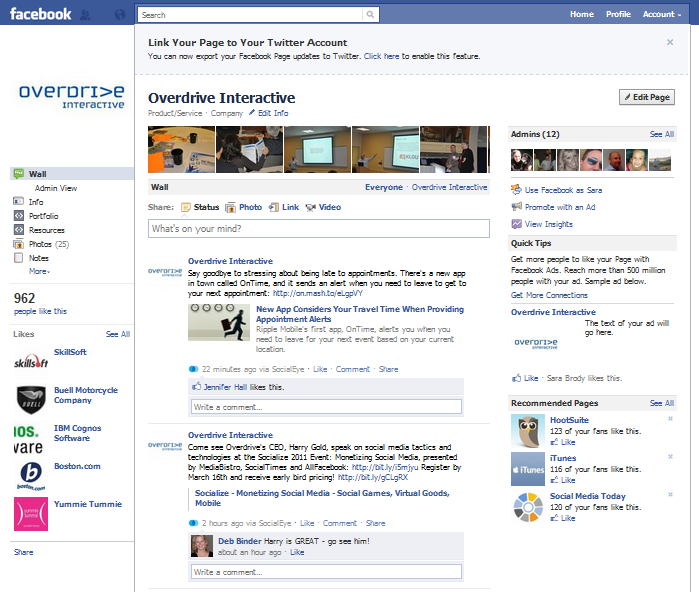This screenshot has height=592, width=699.
Task: Like the iTunes recommended page
Action: [x=563, y=480]
